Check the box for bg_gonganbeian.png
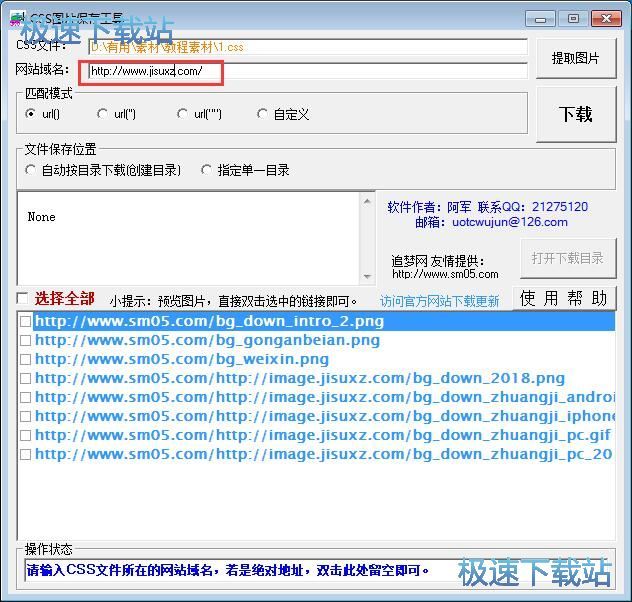632x602 pixels. pos(25,340)
